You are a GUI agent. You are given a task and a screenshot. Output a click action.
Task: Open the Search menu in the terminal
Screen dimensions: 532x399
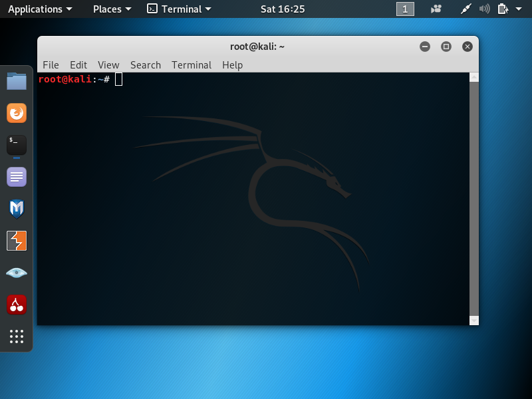[x=146, y=65]
